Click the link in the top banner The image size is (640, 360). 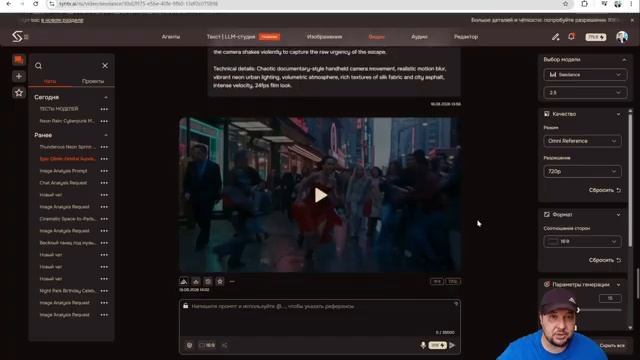click(62, 20)
